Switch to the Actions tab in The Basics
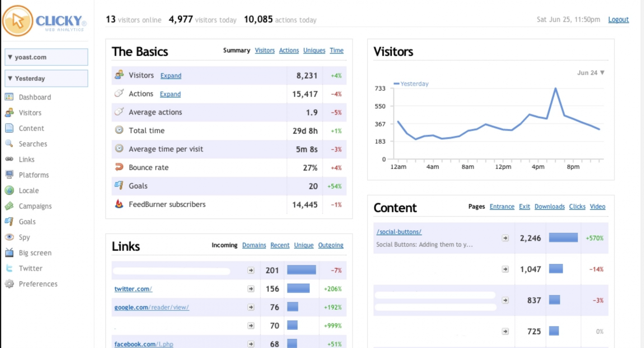644x348 pixels. 289,50
